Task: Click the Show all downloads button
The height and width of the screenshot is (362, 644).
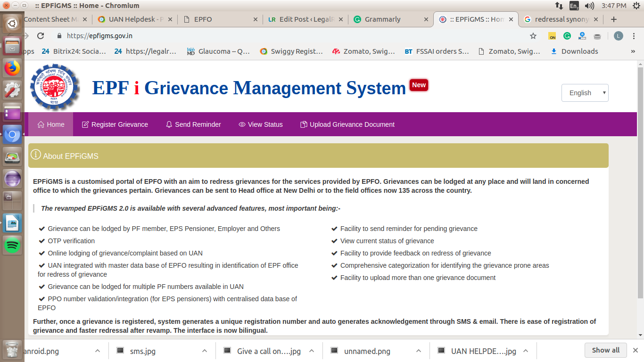Action: (x=605, y=350)
